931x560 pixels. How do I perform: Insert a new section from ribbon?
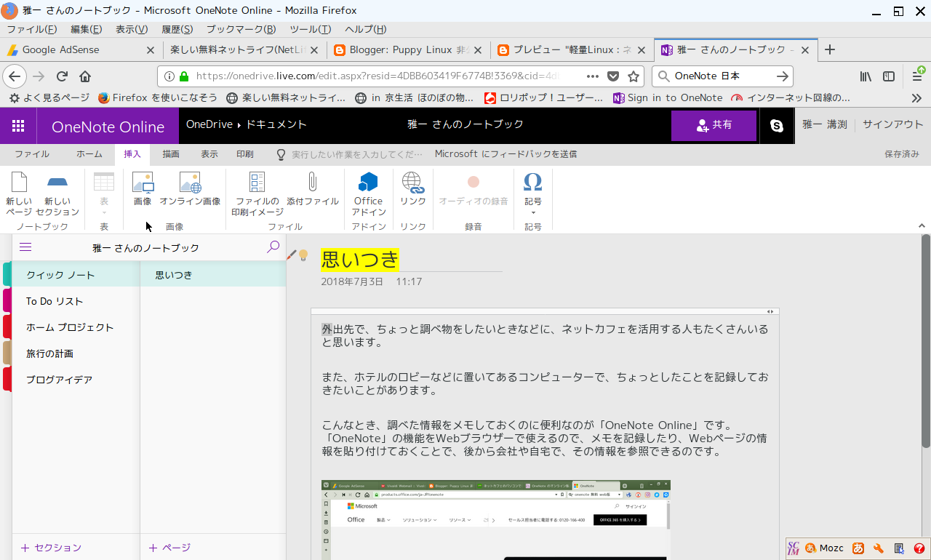57,194
